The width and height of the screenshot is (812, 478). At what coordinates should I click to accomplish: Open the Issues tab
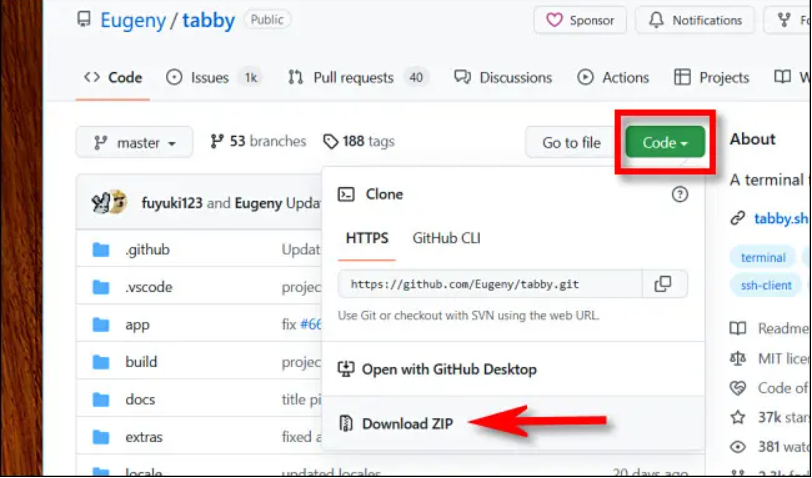coord(214,78)
